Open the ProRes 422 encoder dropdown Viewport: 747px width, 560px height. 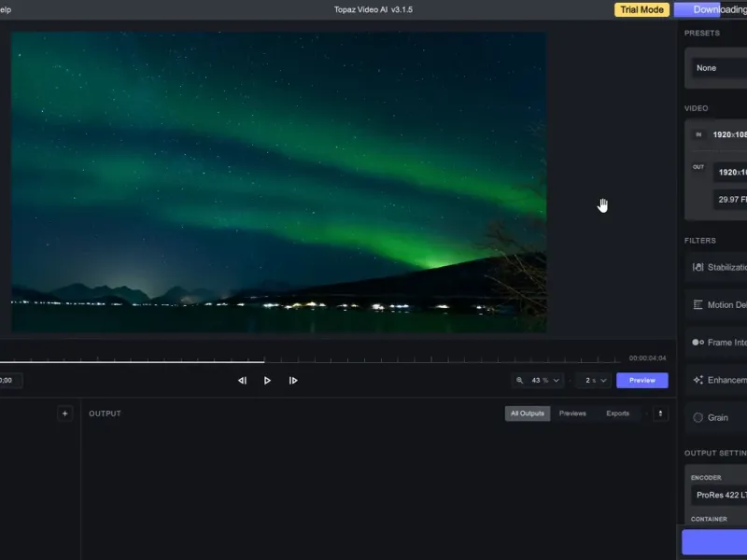pos(719,494)
